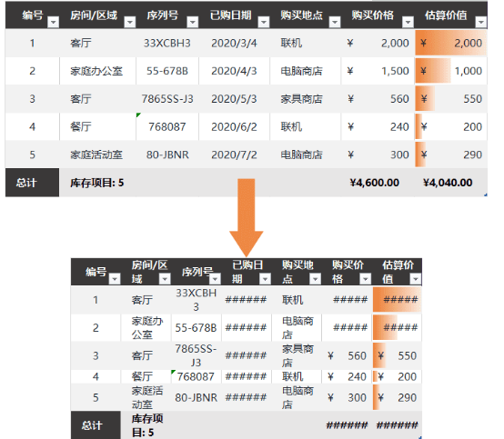
Task: Select the 总计 cell in the upper table
Action: coord(32,183)
